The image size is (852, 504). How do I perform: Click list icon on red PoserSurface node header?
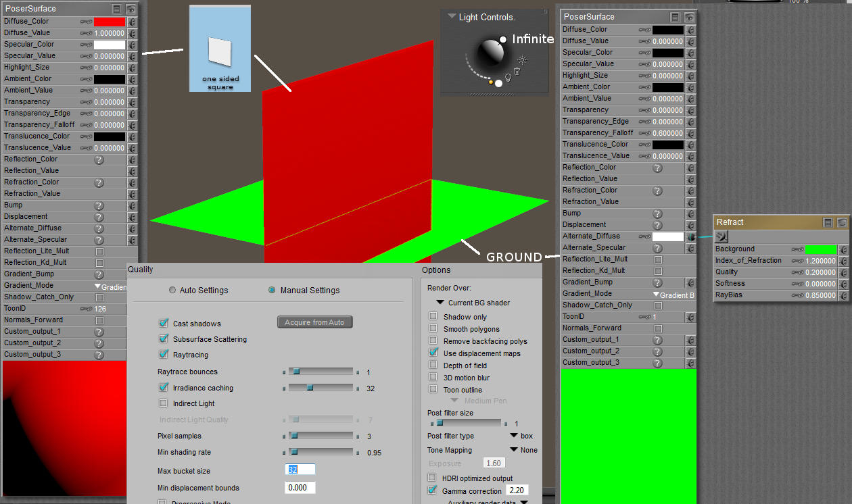click(116, 9)
